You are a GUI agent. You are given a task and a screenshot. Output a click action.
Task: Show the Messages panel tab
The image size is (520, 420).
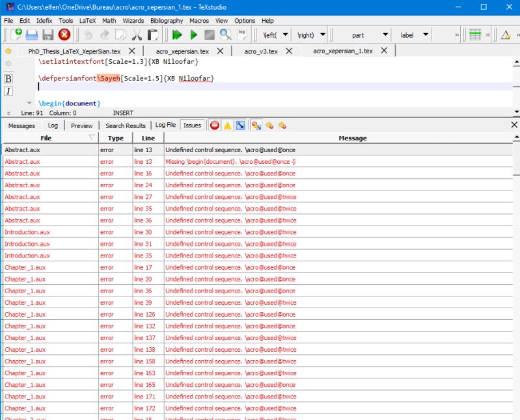tap(21, 125)
